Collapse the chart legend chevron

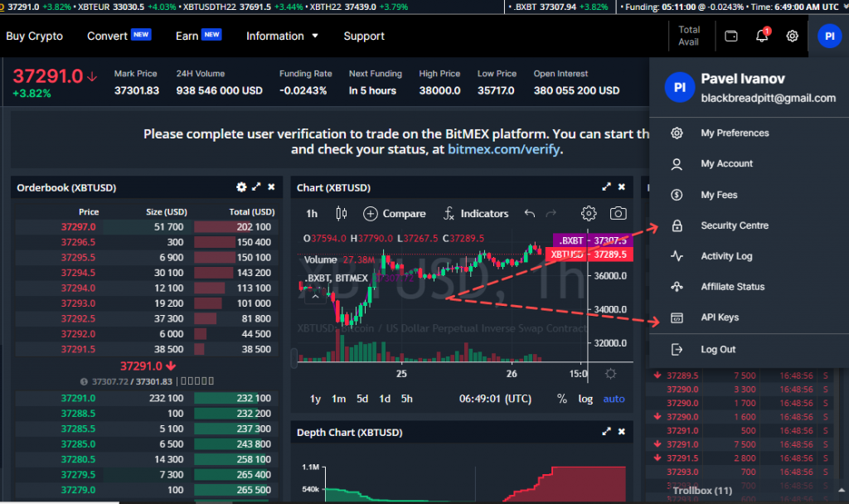pyautogui.click(x=315, y=296)
